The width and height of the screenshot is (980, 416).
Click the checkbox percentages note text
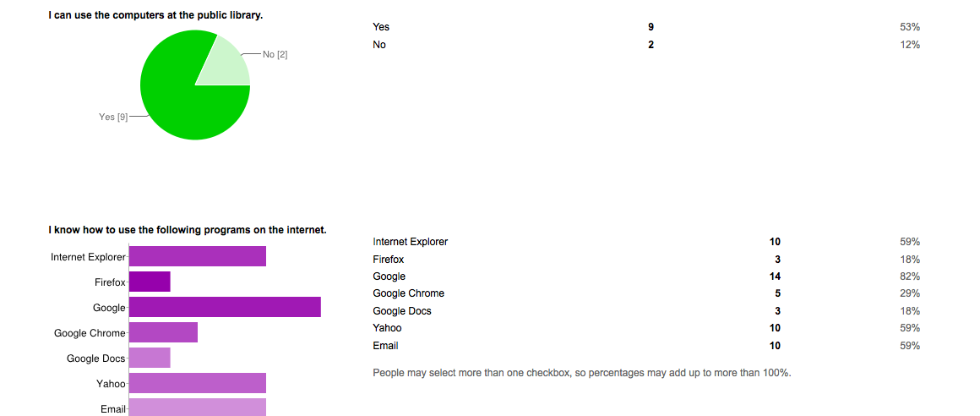click(x=581, y=372)
